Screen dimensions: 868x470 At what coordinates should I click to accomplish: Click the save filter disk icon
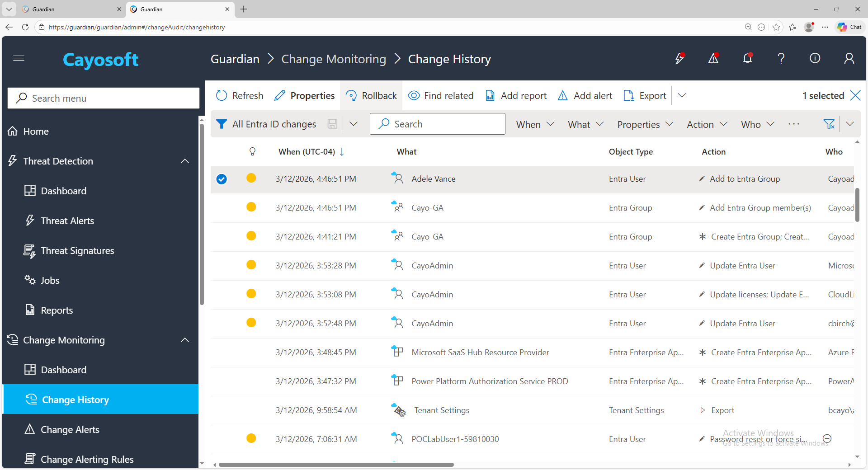[332, 124]
